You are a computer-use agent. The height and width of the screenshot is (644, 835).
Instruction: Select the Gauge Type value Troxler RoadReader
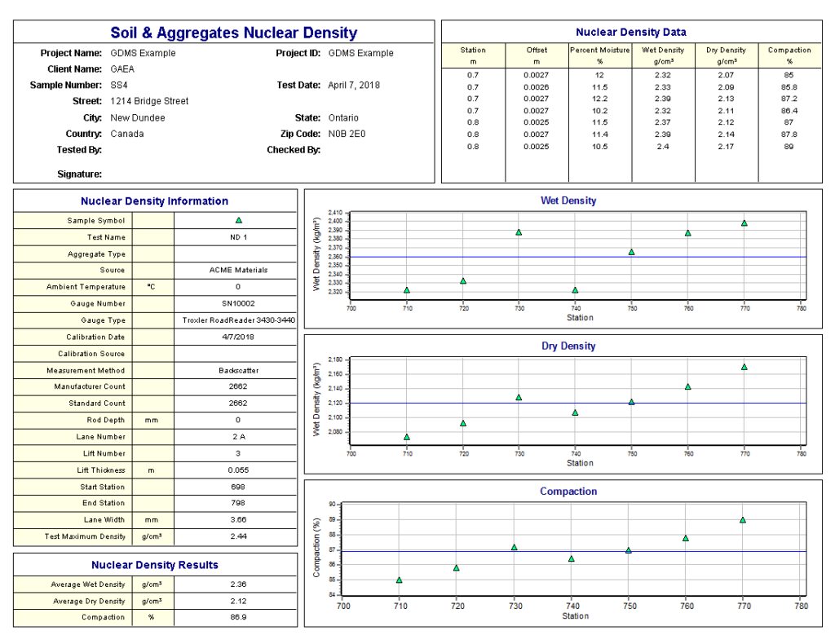pyautogui.click(x=237, y=320)
